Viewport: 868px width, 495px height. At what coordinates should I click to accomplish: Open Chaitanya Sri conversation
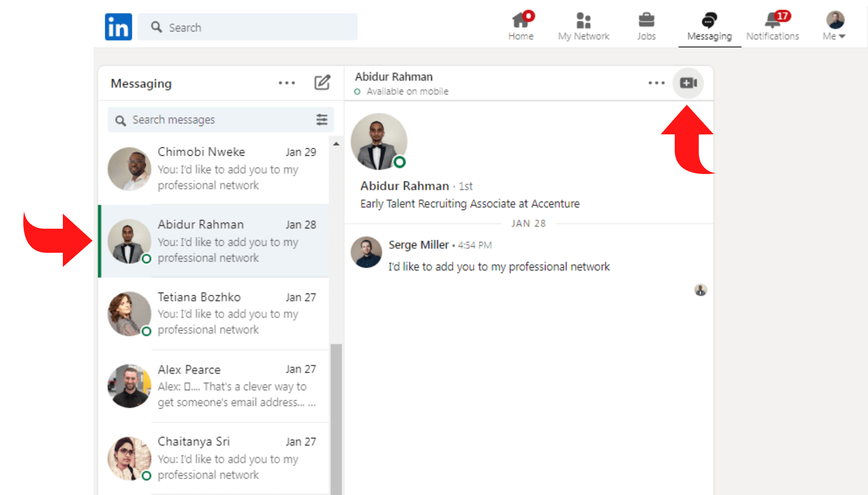tap(213, 458)
